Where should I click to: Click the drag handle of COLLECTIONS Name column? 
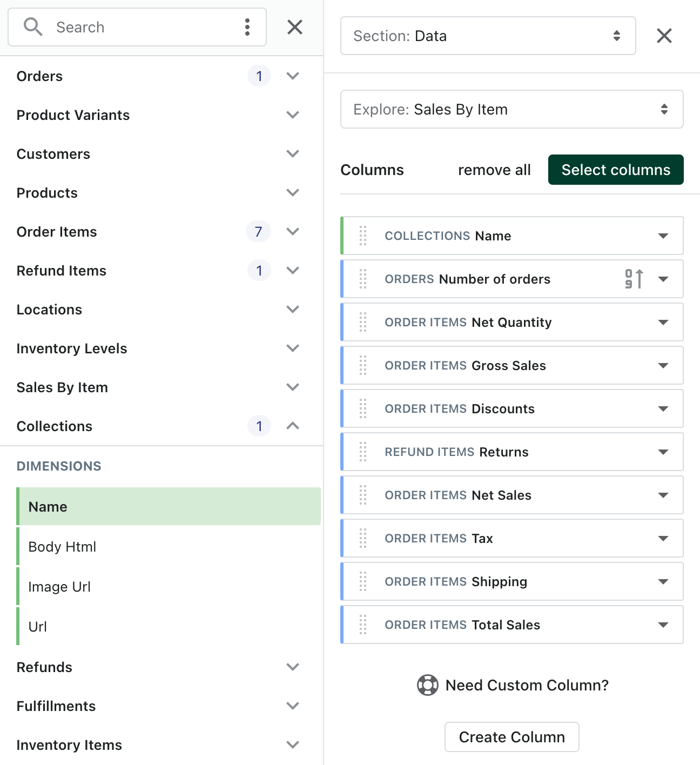pyautogui.click(x=363, y=236)
